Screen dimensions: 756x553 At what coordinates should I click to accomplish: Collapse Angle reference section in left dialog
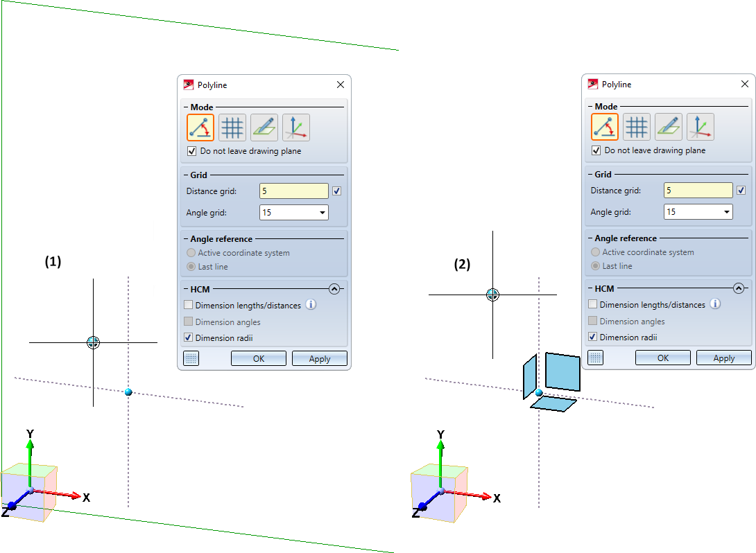click(x=186, y=239)
